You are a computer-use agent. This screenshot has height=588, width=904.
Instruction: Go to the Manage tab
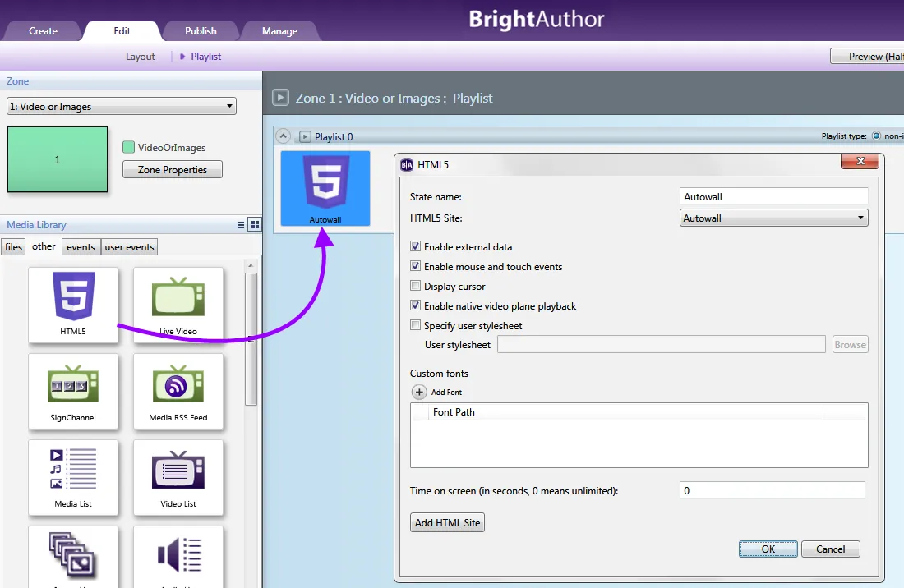pyautogui.click(x=279, y=31)
